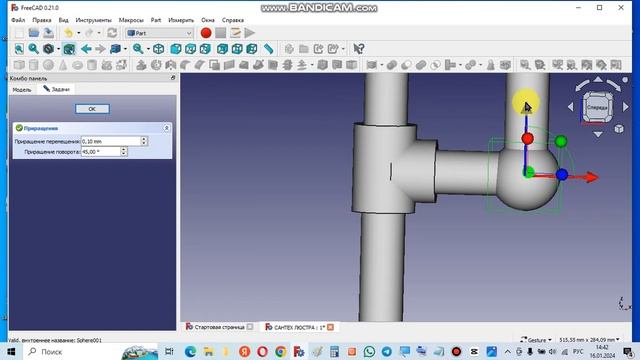Viewport: 640px width, 360px height.
Task: Set the bottom view cube
Action: click(237, 49)
